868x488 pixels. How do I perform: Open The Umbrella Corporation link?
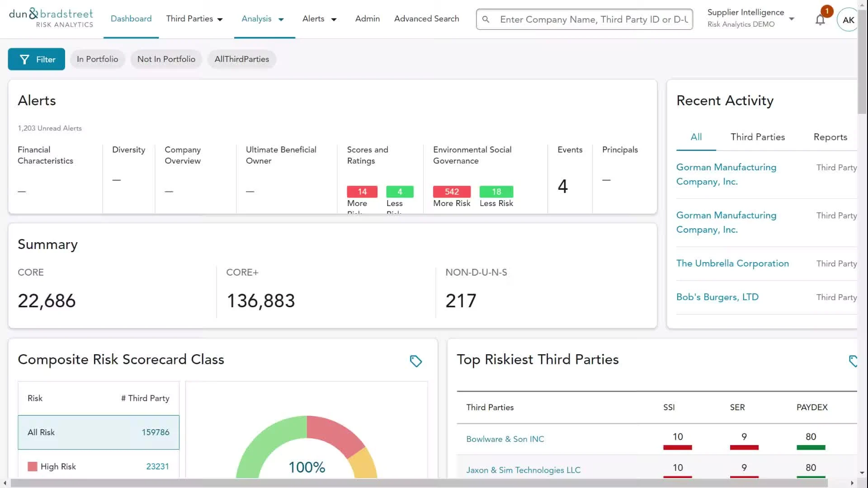pyautogui.click(x=732, y=263)
